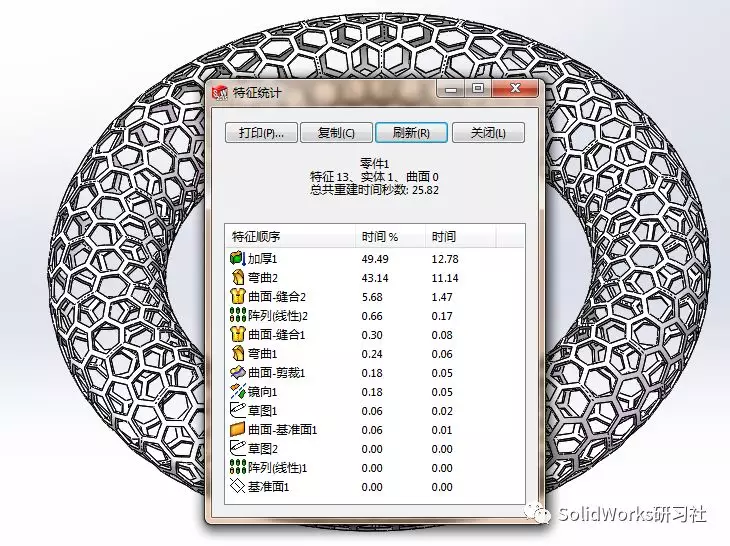The height and width of the screenshot is (546, 730).
Task: Minimize the 特征统计 dialog window
Action: (x=451, y=88)
